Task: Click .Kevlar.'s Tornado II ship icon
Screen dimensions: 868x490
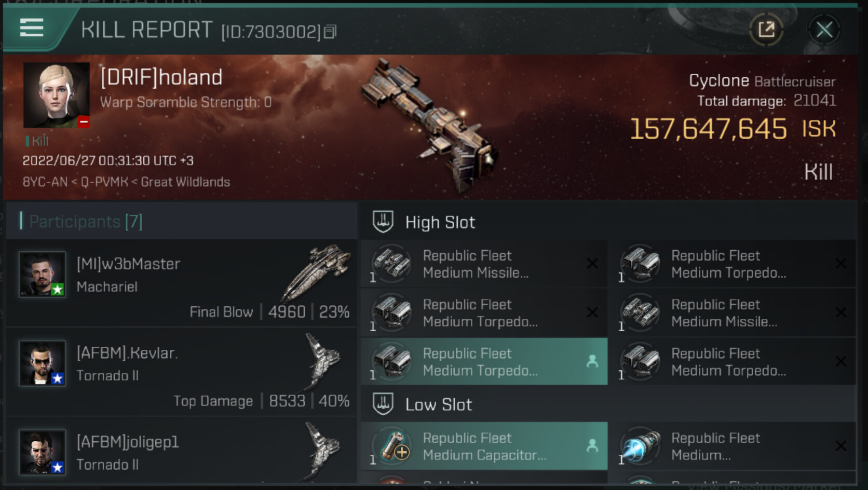Action: [x=322, y=361]
